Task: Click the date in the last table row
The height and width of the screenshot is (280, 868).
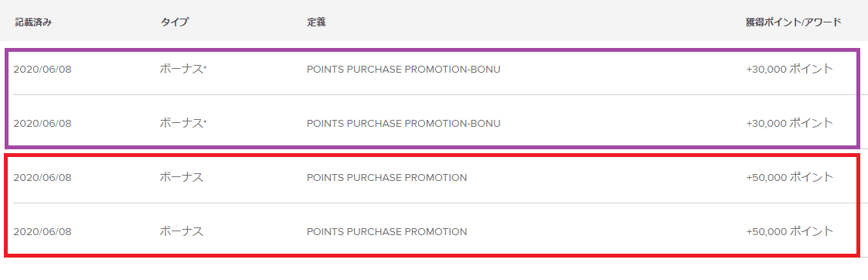Action: click(x=42, y=232)
